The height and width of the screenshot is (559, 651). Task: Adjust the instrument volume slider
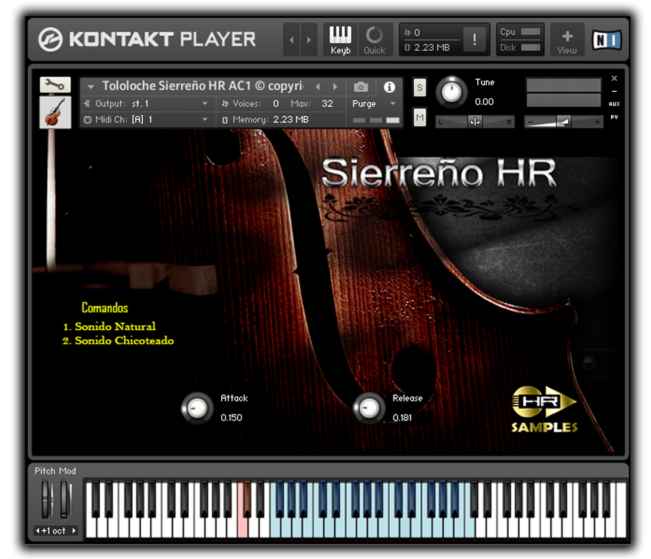tap(563, 122)
